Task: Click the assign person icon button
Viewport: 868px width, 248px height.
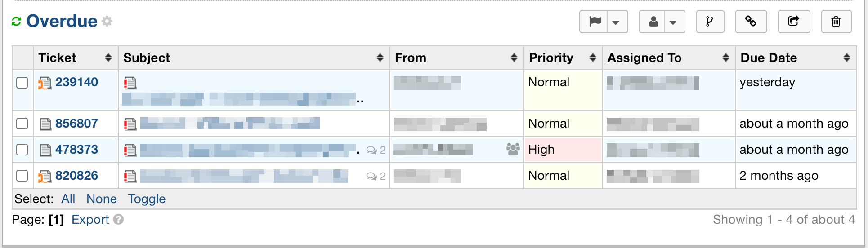Action: pos(653,22)
